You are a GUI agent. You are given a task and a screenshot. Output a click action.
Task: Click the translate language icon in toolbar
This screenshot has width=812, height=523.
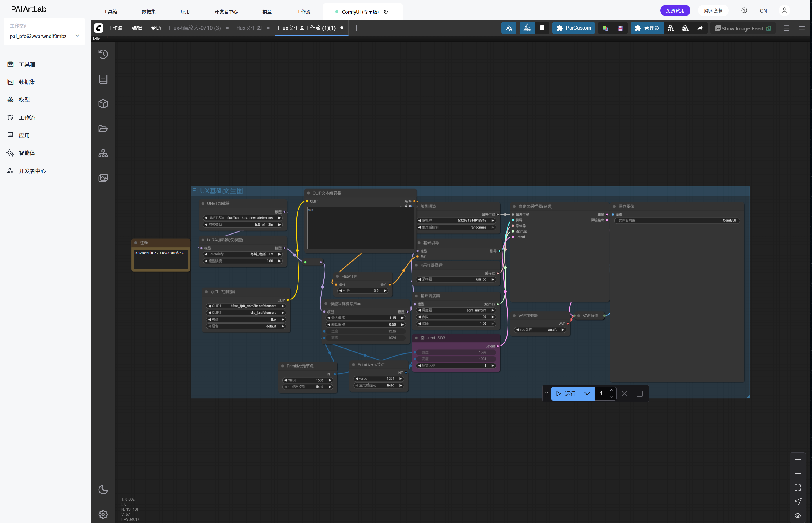[508, 28]
